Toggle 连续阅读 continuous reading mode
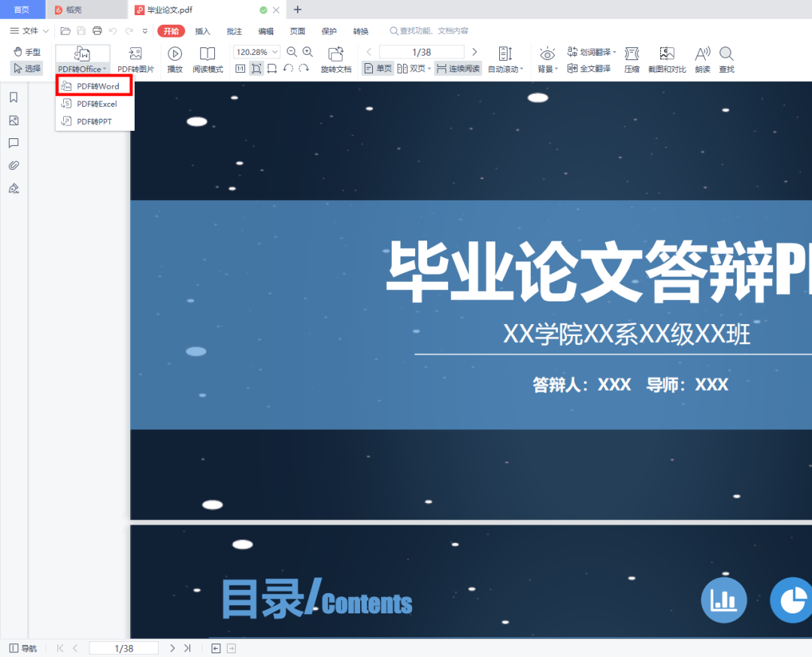Viewport: 812px width, 657px height. pos(458,68)
